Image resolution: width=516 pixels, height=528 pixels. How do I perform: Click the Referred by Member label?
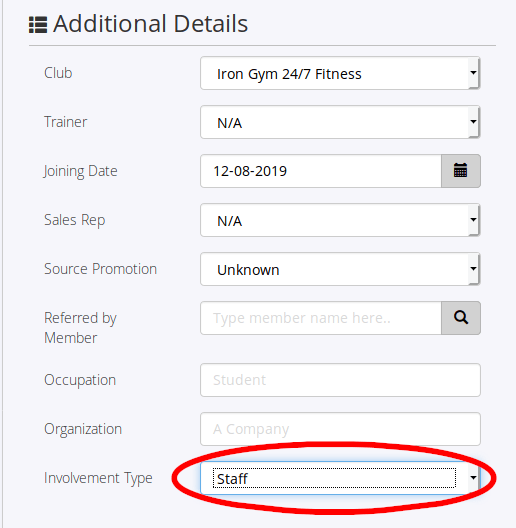click(x=80, y=328)
